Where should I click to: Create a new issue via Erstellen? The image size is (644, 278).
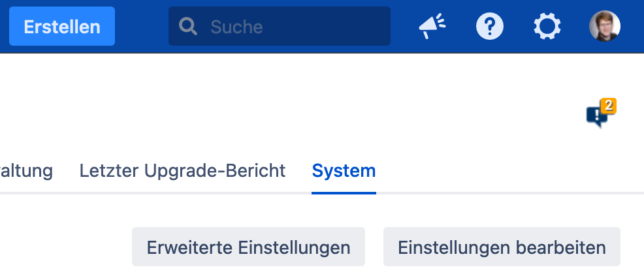point(62,26)
